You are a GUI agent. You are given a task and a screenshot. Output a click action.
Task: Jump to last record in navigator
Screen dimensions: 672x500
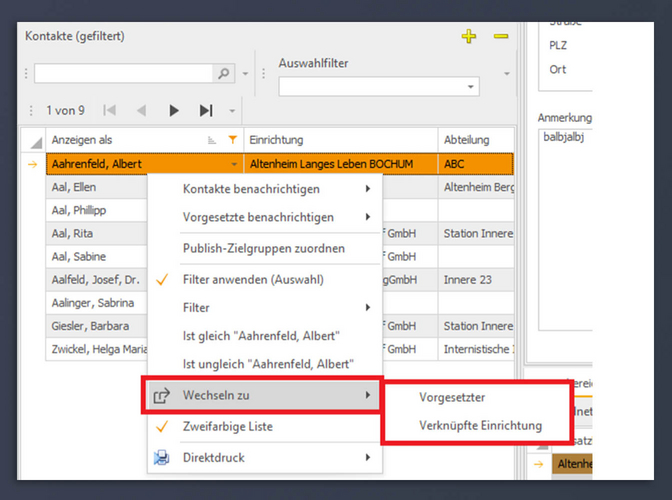click(206, 110)
